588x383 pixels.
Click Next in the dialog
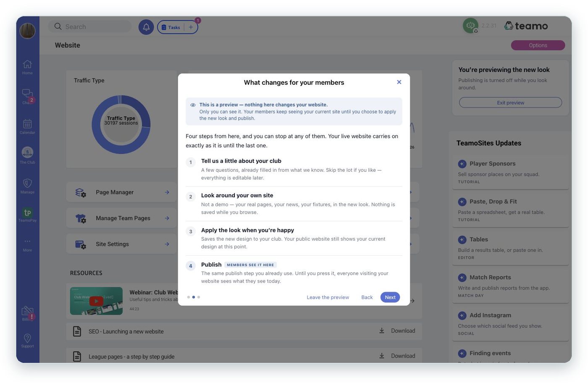click(x=390, y=297)
